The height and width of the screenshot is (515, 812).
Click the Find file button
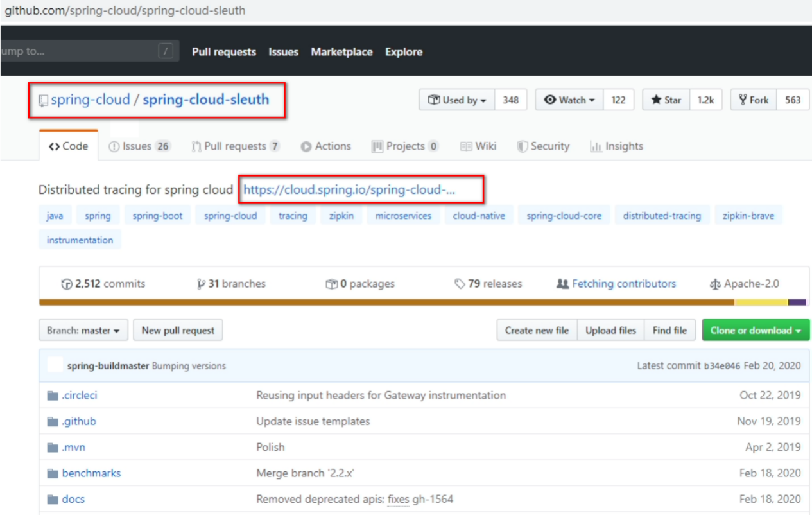pos(669,331)
